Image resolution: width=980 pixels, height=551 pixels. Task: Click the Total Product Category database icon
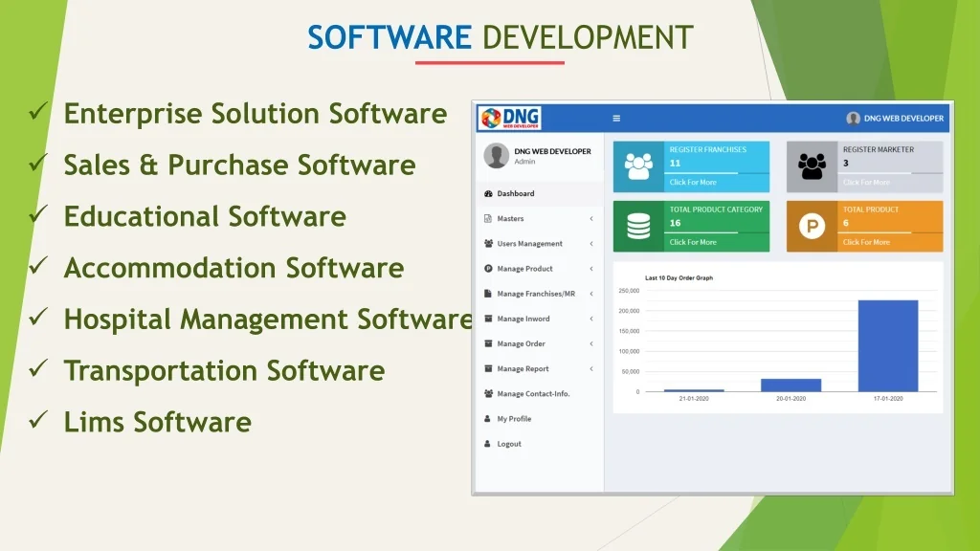637,227
